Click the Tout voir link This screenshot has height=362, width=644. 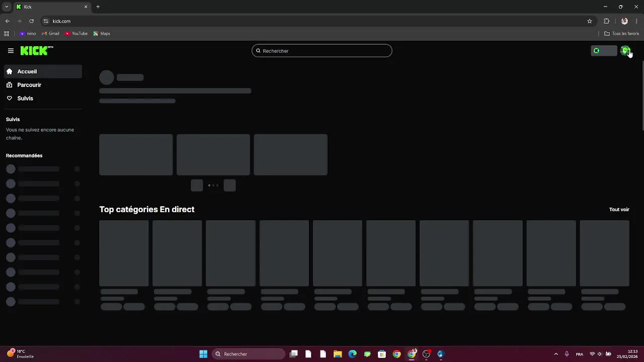(619, 210)
